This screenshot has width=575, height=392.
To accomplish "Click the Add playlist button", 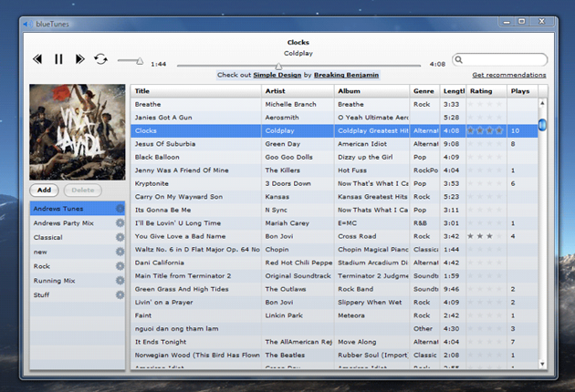I will pos(45,190).
